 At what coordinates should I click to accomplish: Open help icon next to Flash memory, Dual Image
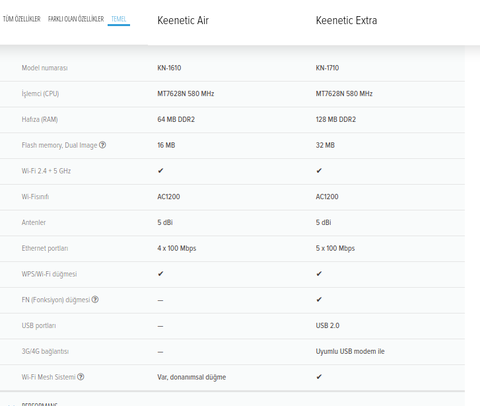click(103, 145)
